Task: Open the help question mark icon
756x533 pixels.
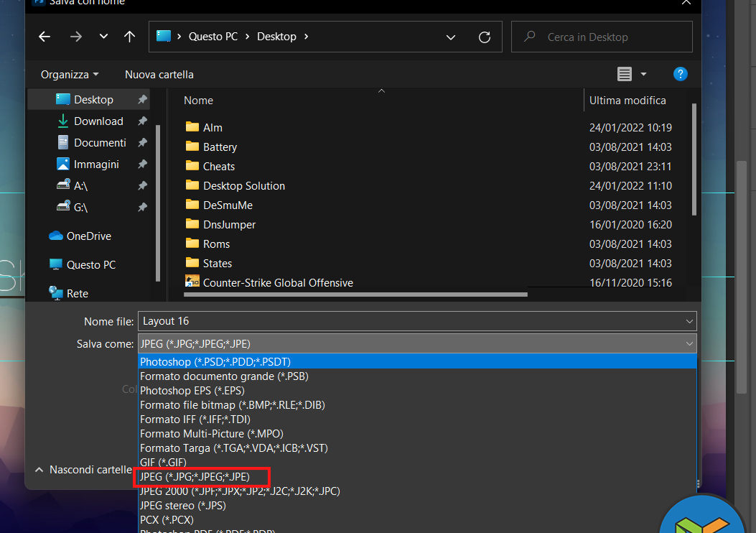Action: tap(680, 74)
